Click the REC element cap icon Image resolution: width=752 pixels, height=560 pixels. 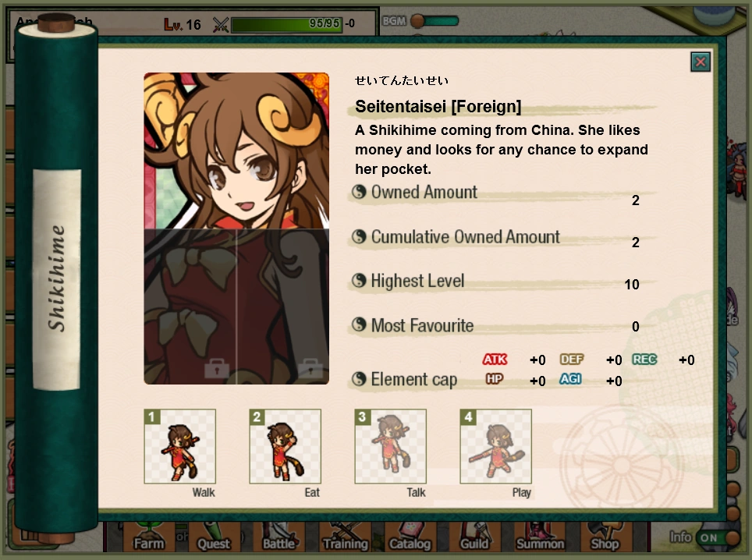pyautogui.click(x=644, y=359)
